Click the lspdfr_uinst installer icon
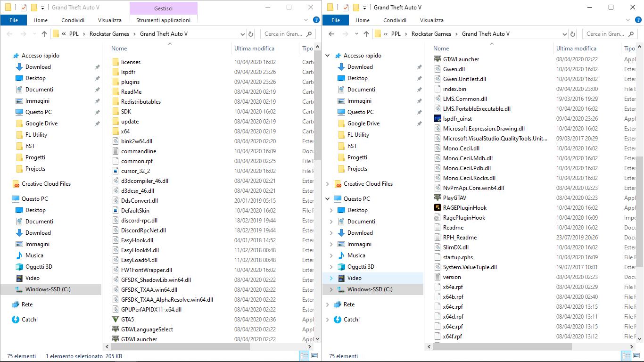644x362 pixels. point(438,119)
